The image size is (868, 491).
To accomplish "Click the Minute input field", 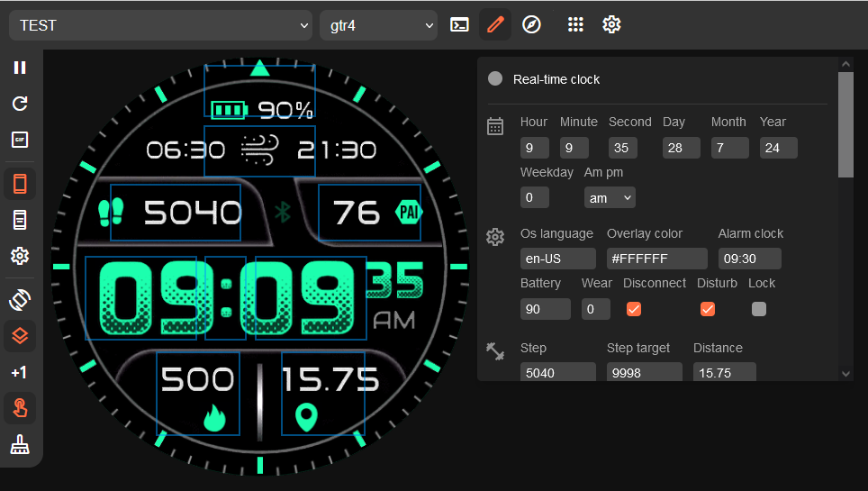I will (x=574, y=148).
